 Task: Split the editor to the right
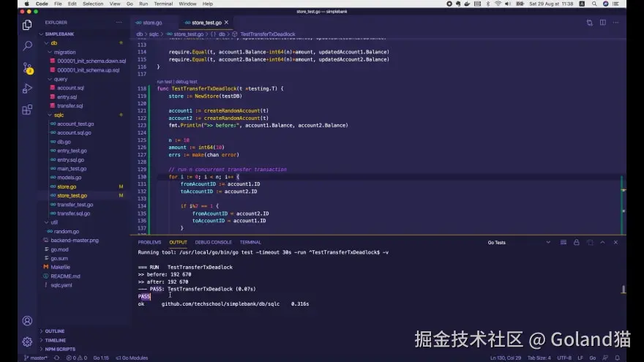602,23
